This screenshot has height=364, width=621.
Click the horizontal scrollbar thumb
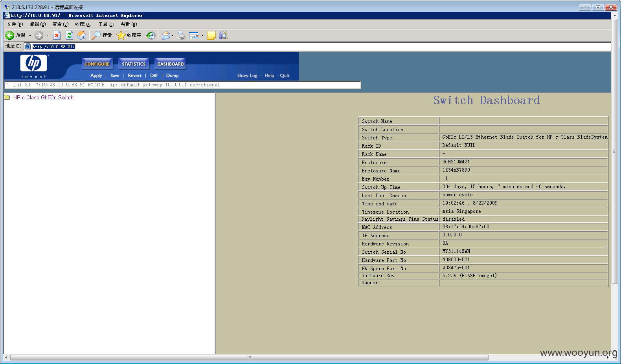coord(249,357)
